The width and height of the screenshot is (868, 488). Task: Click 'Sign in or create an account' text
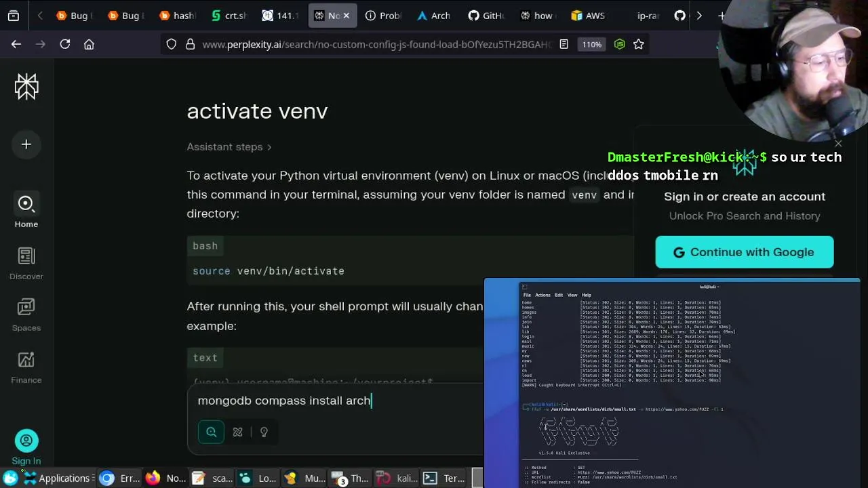745,197
